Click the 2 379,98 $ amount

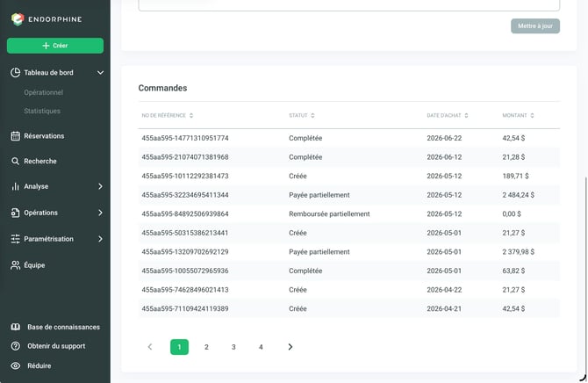pyautogui.click(x=519, y=252)
